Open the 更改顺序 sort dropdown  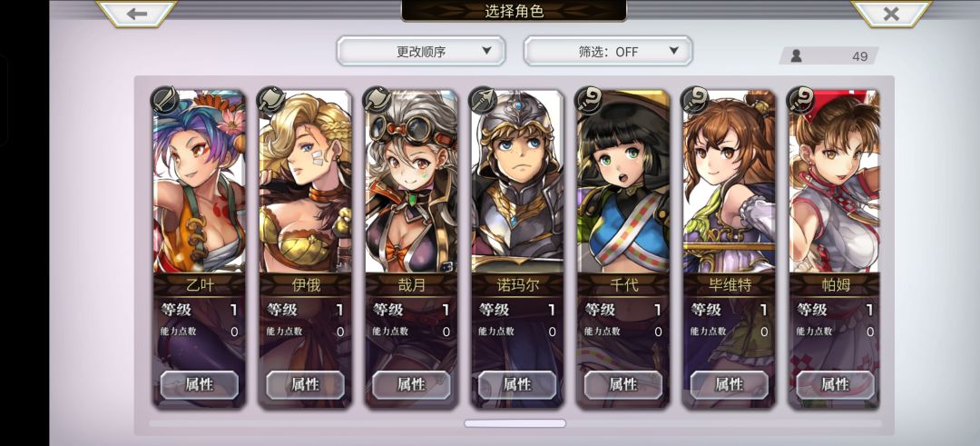point(421,51)
